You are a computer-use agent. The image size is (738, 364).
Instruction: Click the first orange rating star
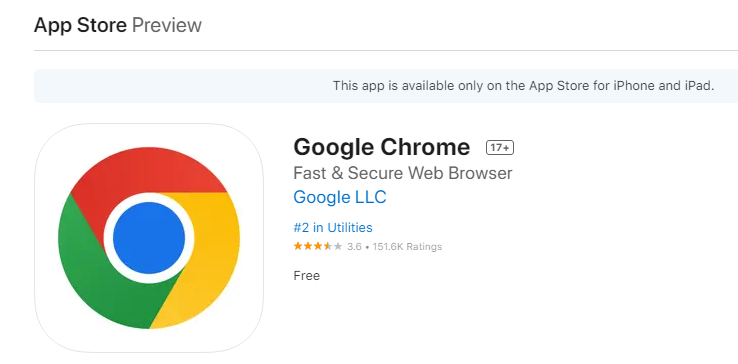pyautogui.click(x=298, y=246)
